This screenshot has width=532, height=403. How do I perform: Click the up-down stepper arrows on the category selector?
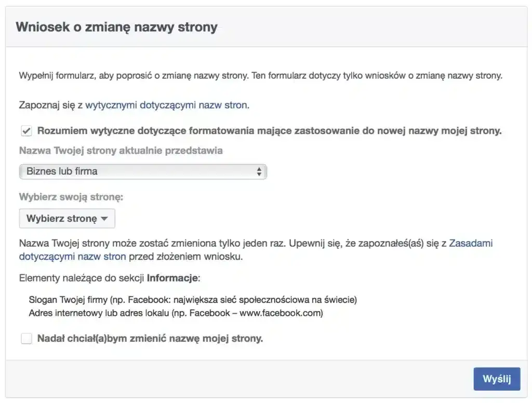click(x=260, y=171)
